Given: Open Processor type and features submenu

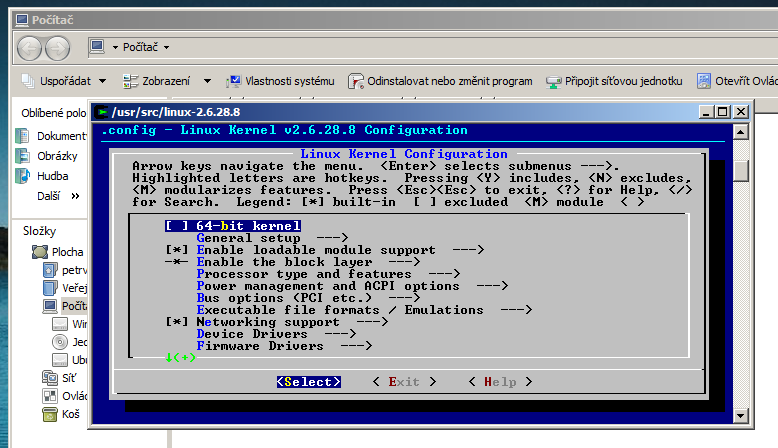Looking at the screenshot, I should point(328,274).
